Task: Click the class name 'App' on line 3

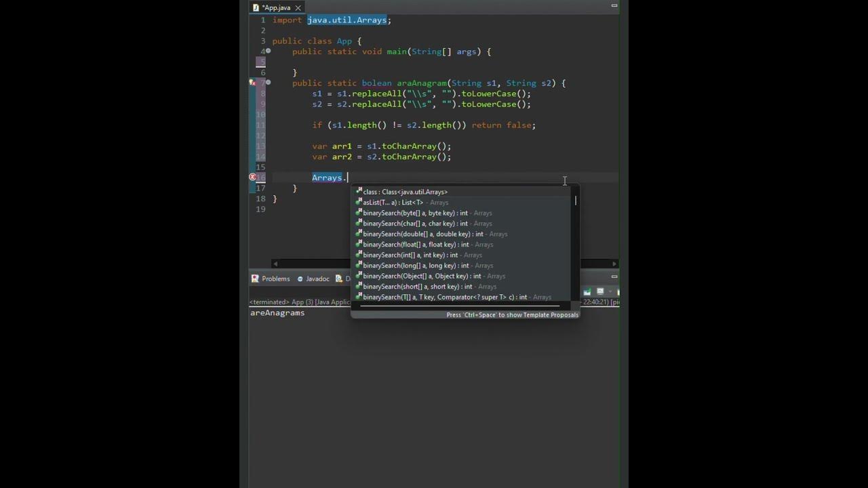Action: pyautogui.click(x=344, y=41)
